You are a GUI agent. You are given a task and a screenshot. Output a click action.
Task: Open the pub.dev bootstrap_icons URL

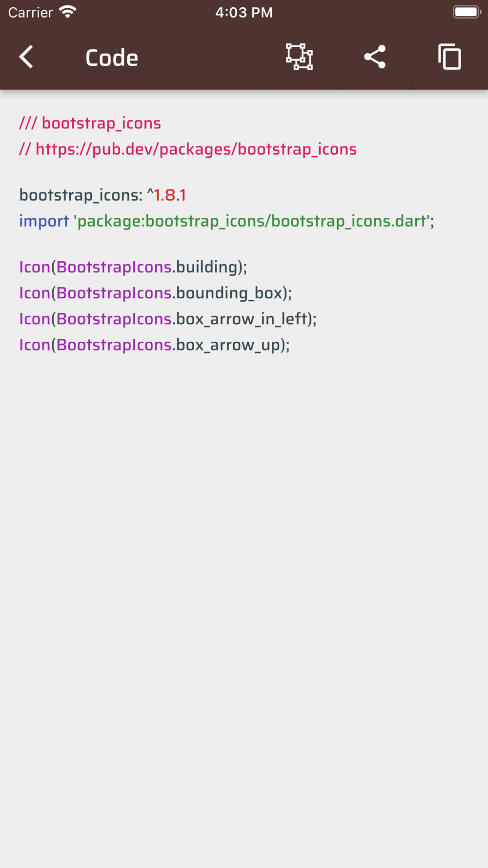pyautogui.click(x=195, y=149)
